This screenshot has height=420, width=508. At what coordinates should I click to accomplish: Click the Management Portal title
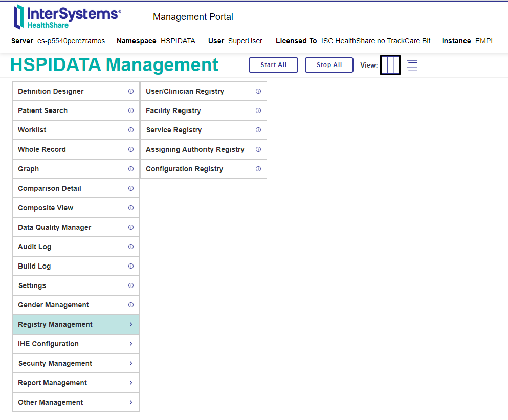[193, 17]
